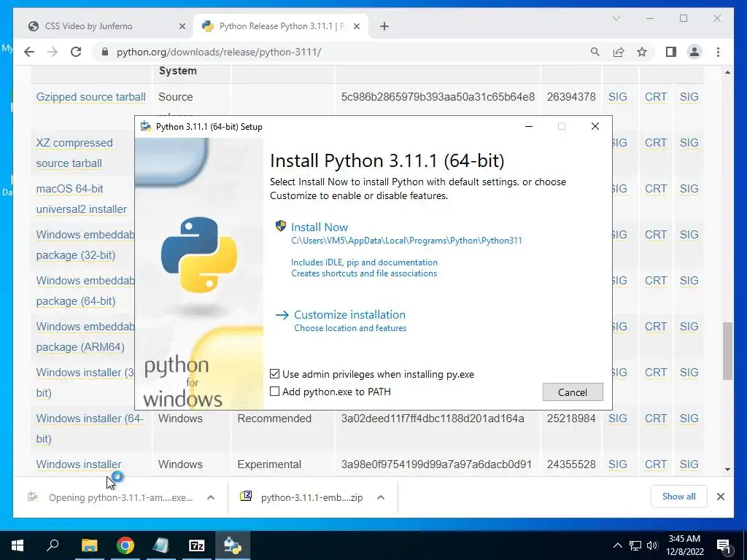Screen dimensions: 747x560
Task: Choose Customize installation
Action: (349, 315)
